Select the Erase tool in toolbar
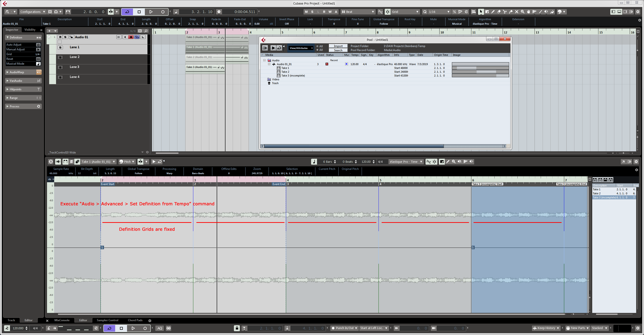644x335 pixels. 499,12
